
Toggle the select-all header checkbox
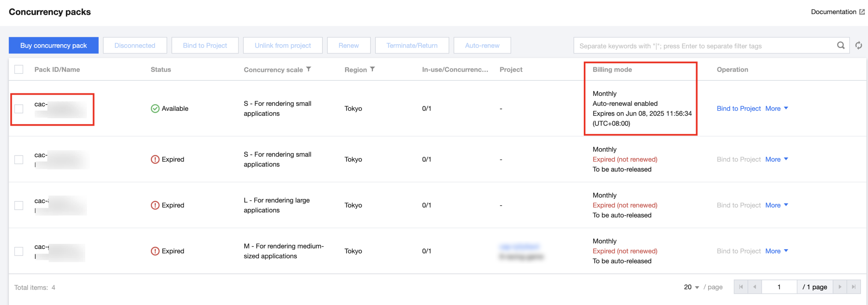[19, 70]
